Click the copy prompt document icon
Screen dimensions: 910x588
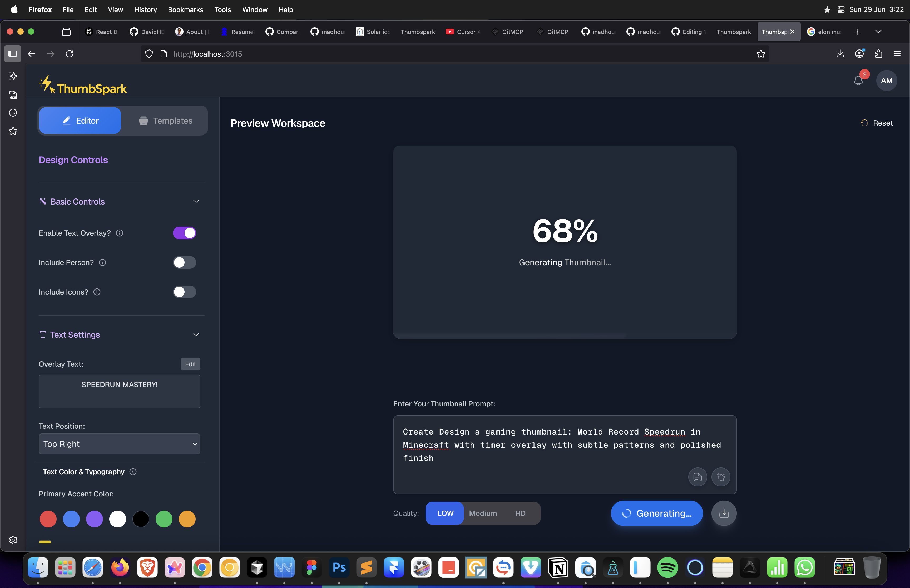click(697, 477)
